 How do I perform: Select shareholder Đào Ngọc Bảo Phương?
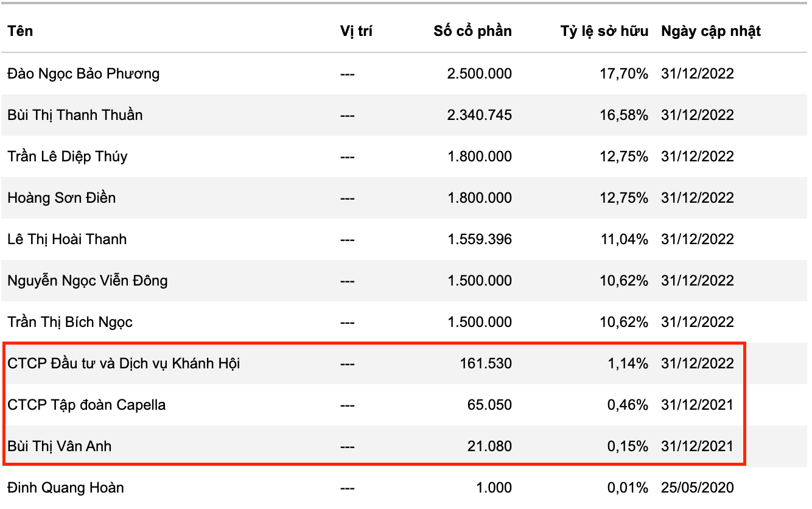(x=83, y=74)
